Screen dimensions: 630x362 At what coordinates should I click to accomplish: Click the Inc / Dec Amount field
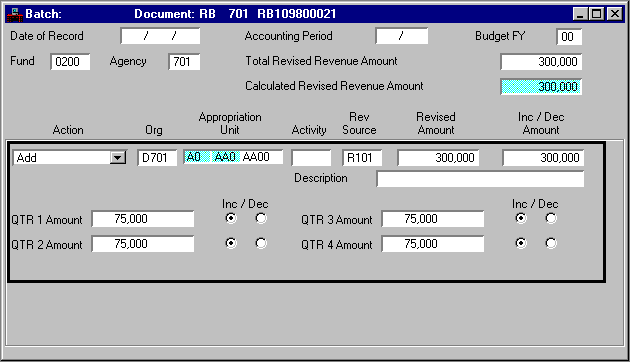tap(543, 157)
